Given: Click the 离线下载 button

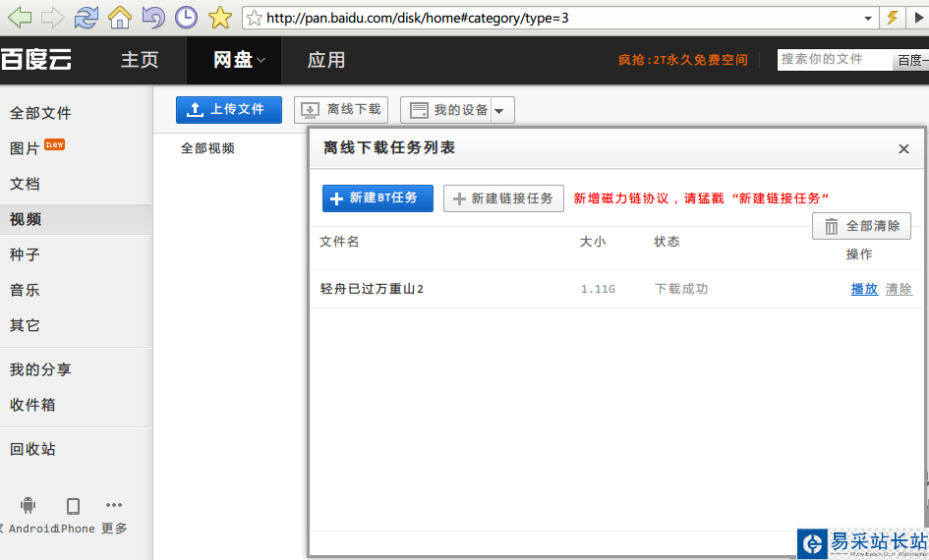Looking at the screenshot, I should point(341,109).
